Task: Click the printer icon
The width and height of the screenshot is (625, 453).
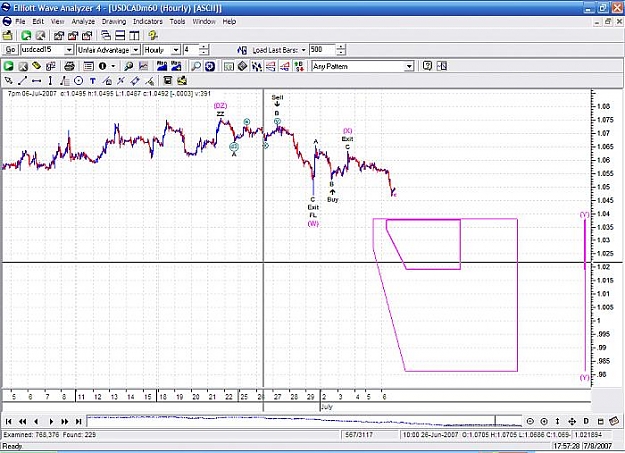Action: [69, 66]
